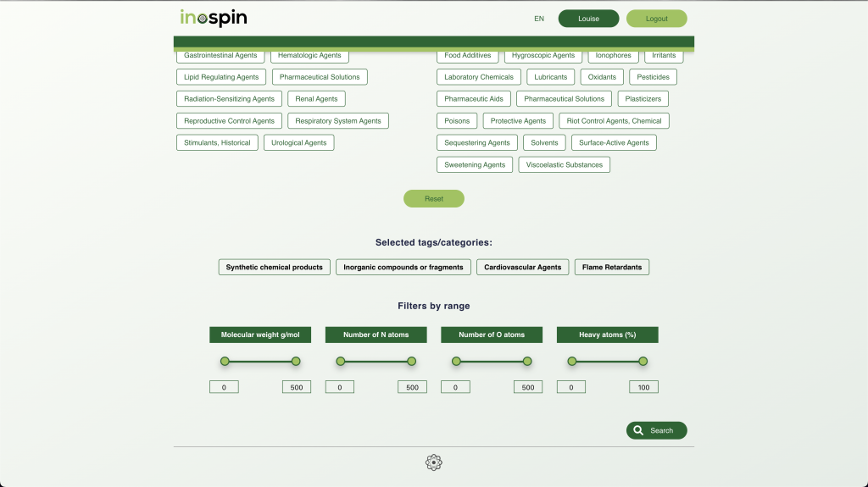Select the Renal Agents tag
Viewport: 868px width, 487px height.
[316, 98]
